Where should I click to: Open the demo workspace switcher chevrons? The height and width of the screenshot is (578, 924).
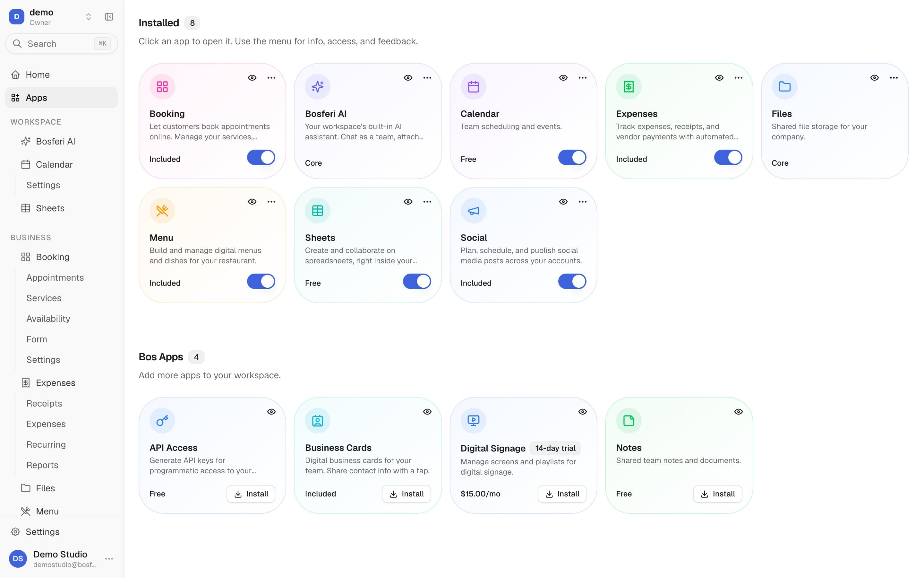coord(89,17)
